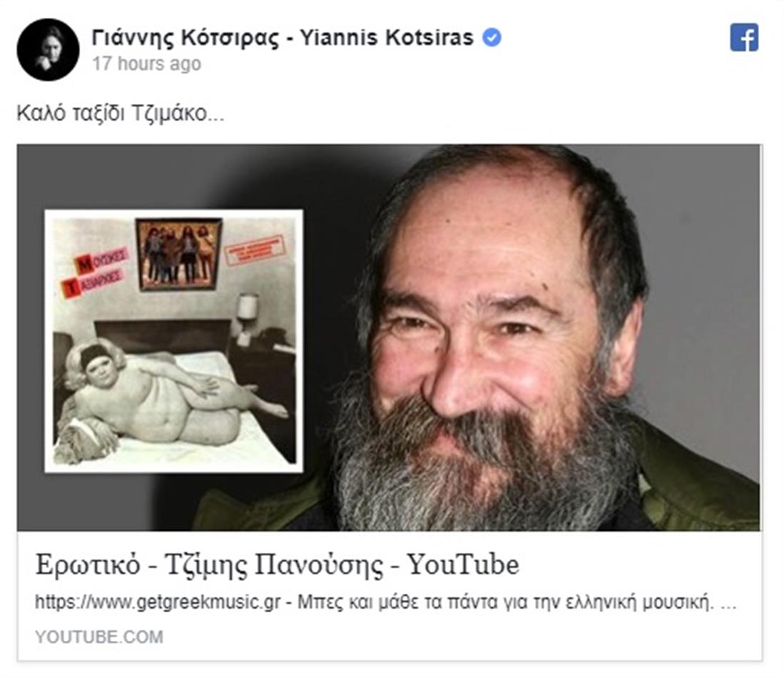Click the YOUTUBE.COM domain label
The height and width of the screenshot is (678, 784).
pos(99,637)
